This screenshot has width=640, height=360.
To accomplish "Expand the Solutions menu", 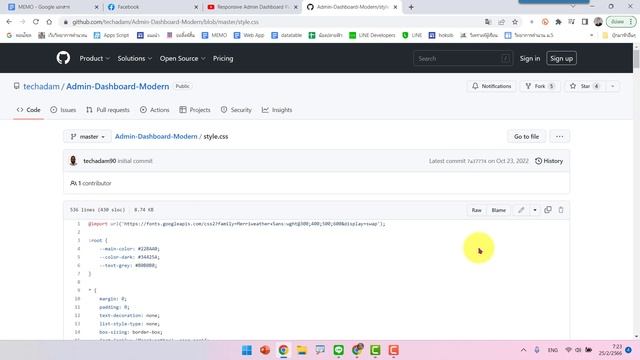I will point(135,58).
